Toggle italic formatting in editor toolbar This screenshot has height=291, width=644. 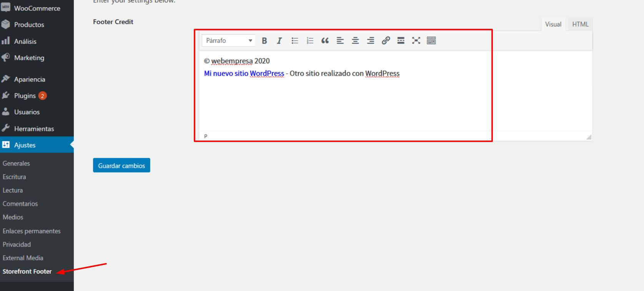(x=280, y=41)
